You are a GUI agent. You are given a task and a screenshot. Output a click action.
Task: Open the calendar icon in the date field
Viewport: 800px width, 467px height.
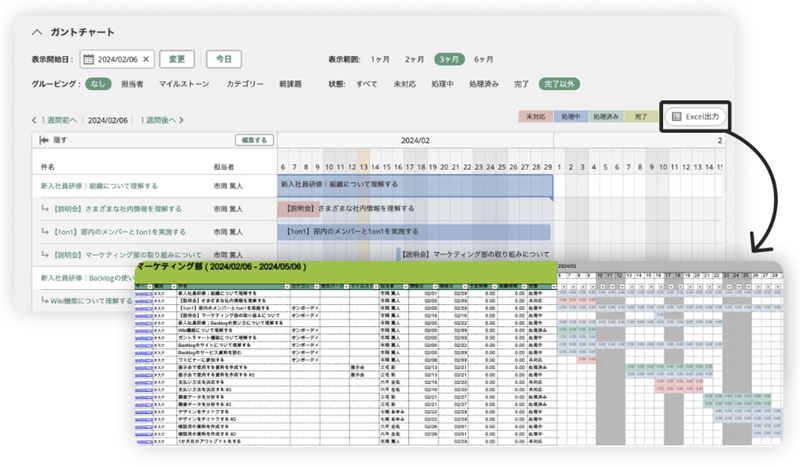[x=88, y=60]
